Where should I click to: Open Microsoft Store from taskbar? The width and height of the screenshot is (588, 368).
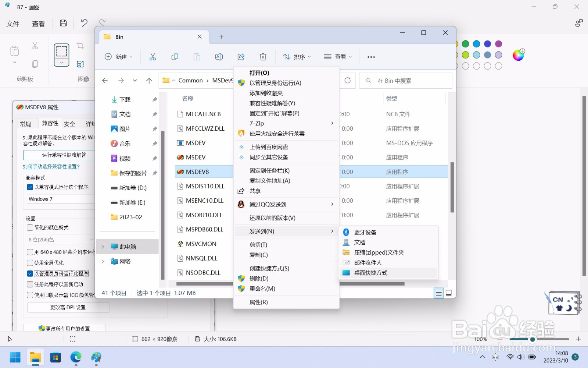[x=55, y=357]
